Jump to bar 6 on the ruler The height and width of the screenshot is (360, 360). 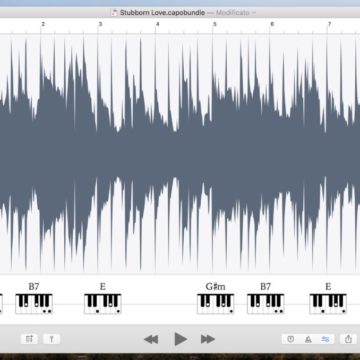coord(272,24)
